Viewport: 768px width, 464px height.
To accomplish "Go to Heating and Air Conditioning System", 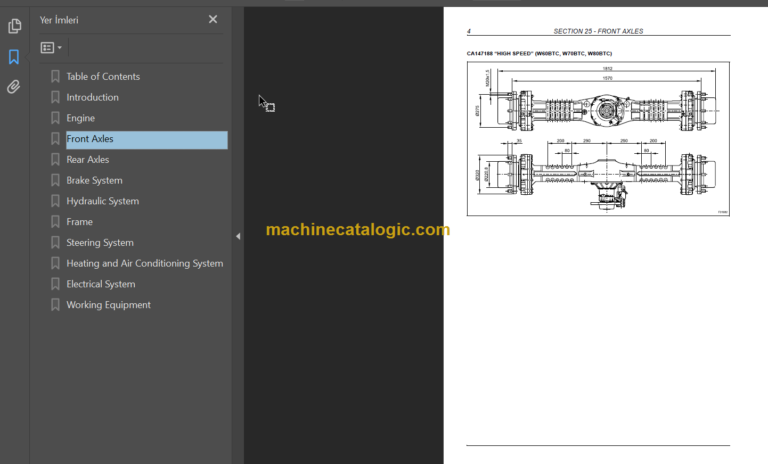I will 145,263.
